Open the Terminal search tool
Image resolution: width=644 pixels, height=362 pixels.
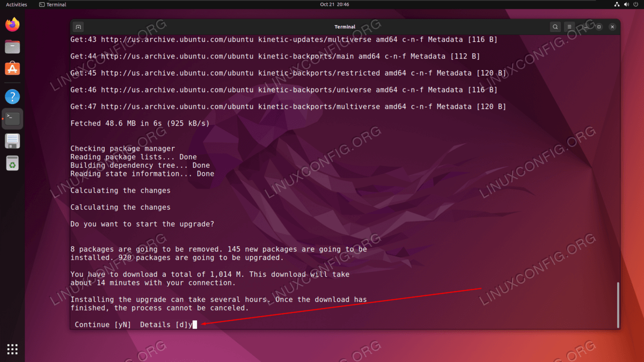coord(555,27)
